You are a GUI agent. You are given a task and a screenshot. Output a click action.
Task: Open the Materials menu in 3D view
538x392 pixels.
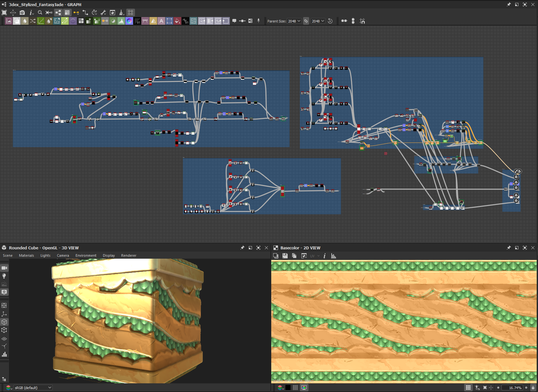pos(26,256)
